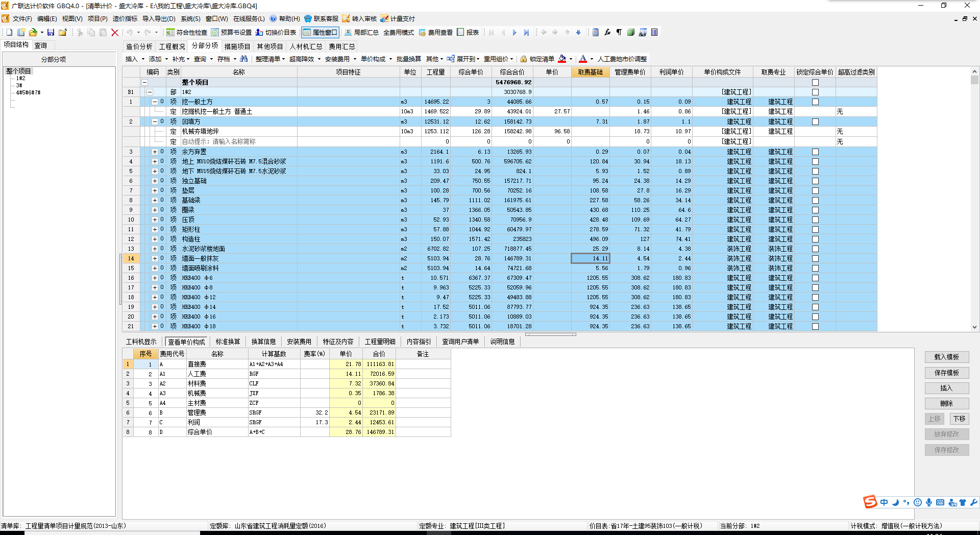The height and width of the screenshot is (535, 980).
Task: Click the red X delete icon
Action: point(115,32)
